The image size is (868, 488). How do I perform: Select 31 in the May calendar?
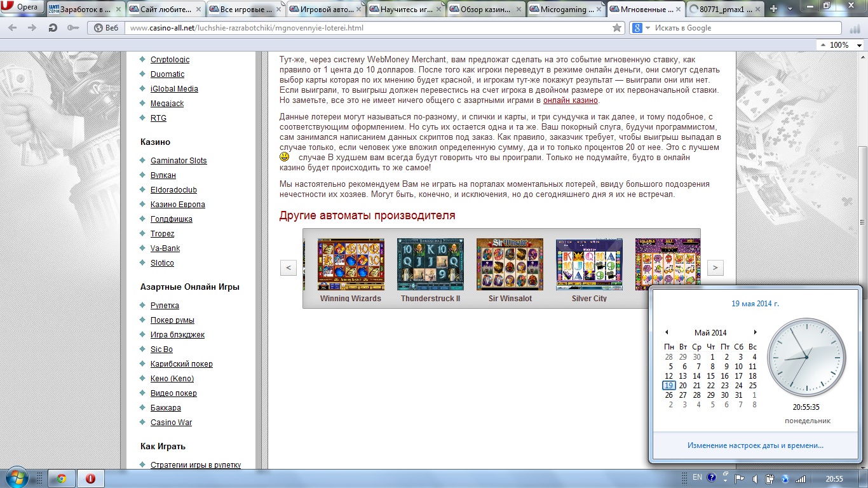pos(738,395)
